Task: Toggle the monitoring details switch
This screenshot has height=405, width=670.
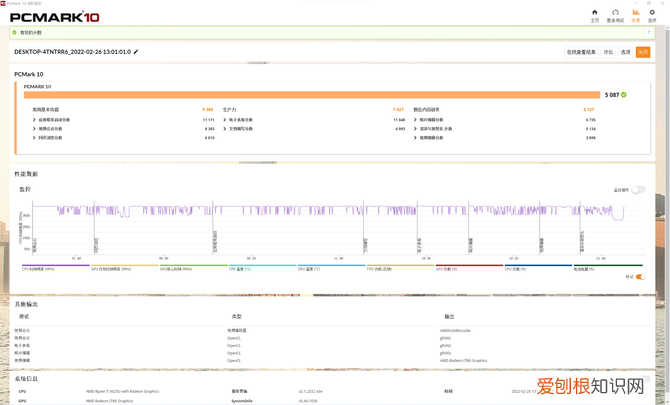Action: (x=638, y=190)
